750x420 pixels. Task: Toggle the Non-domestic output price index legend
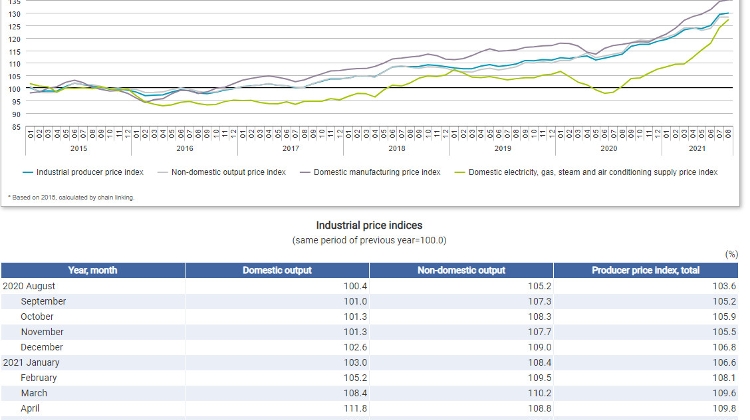point(228,172)
